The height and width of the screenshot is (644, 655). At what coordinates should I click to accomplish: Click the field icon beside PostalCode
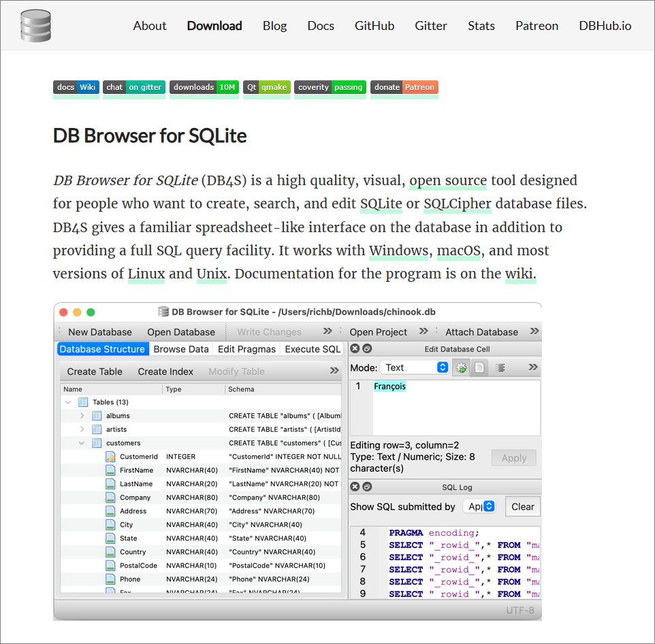pyautogui.click(x=110, y=566)
